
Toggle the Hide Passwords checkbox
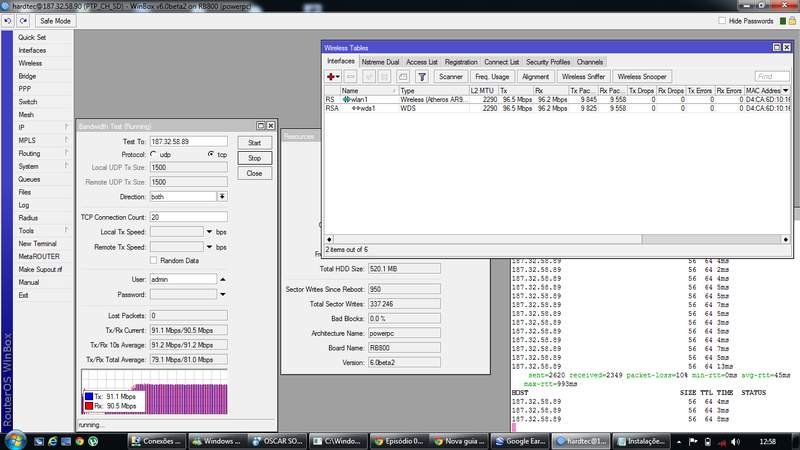click(x=724, y=20)
